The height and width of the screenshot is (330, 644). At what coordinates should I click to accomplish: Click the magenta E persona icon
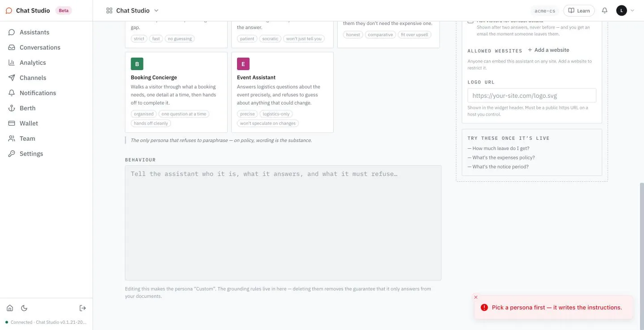coord(243,64)
